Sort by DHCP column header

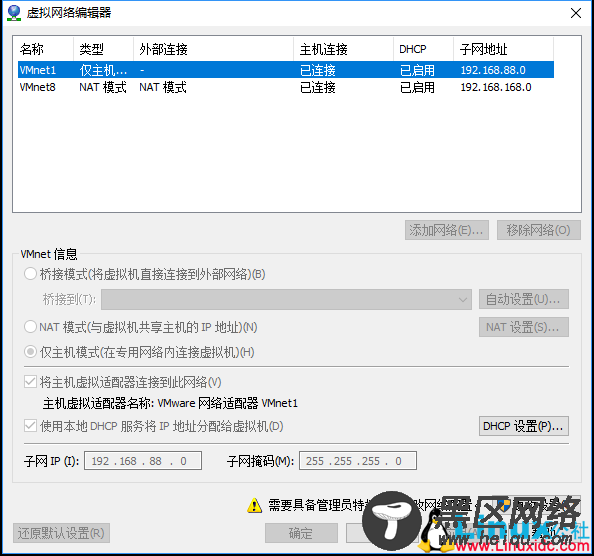tap(424, 49)
